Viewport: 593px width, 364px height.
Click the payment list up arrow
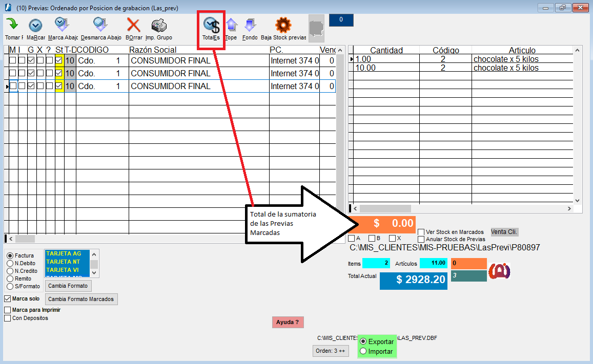pyautogui.click(x=94, y=254)
